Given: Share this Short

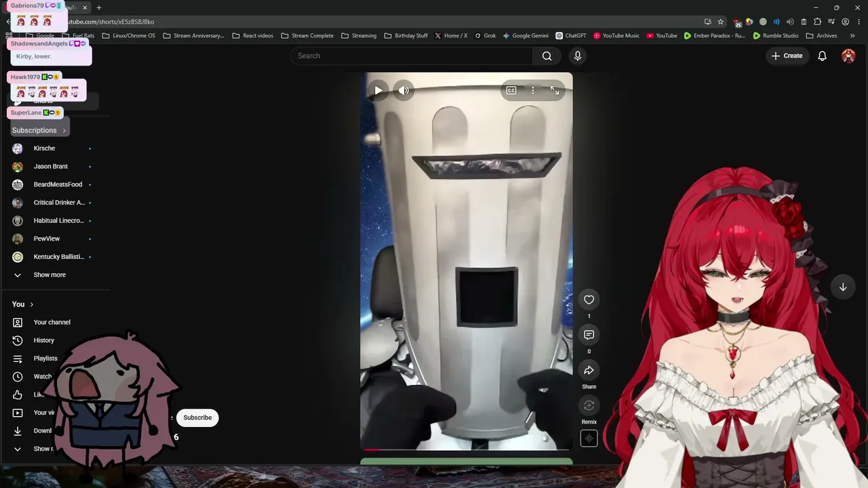Looking at the screenshot, I should [589, 370].
